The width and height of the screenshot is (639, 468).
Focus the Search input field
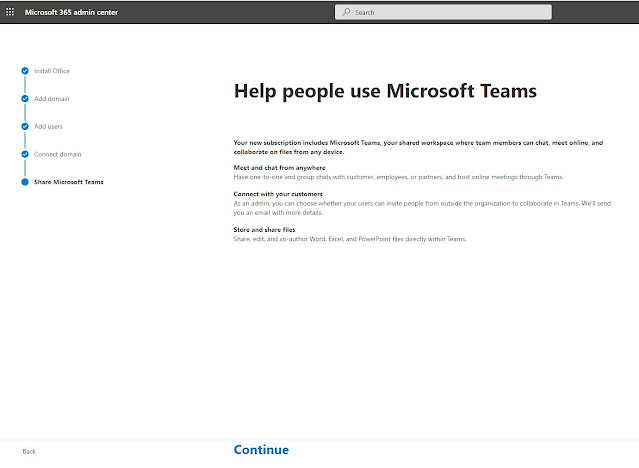[x=443, y=12]
